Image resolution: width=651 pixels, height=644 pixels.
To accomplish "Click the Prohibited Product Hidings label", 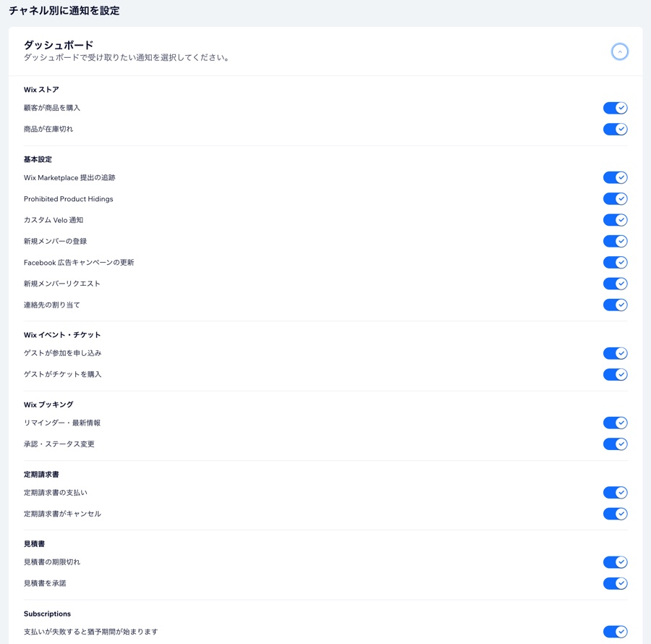I will (69, 199).
